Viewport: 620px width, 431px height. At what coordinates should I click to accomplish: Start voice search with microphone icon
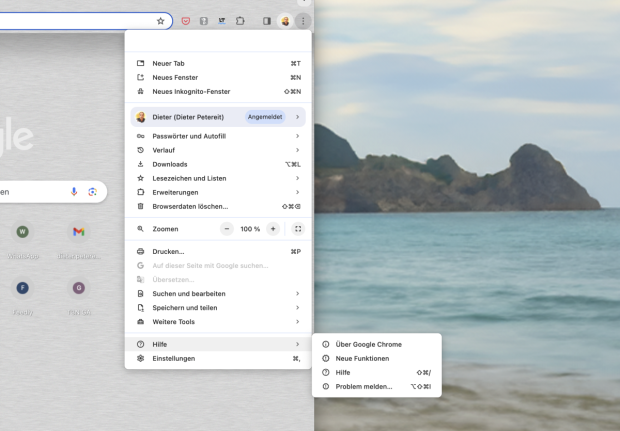pos(74,191)
